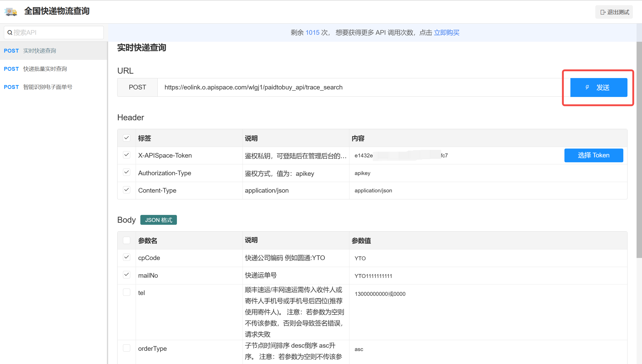Click the mailNo value field YTO1111111111

[x=373, y=276]
